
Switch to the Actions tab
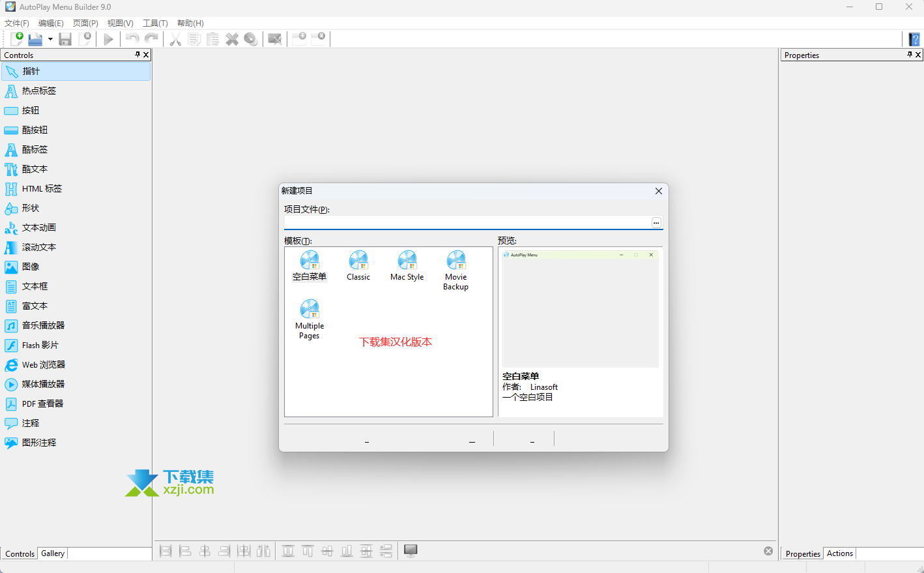840,553
